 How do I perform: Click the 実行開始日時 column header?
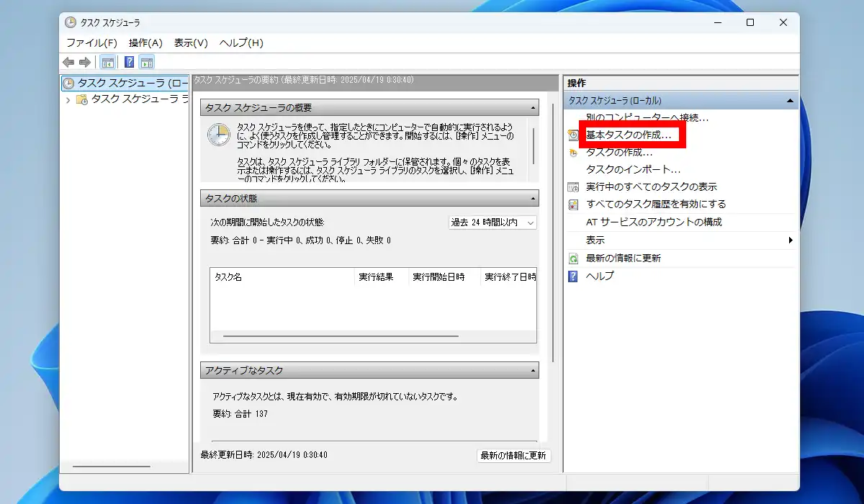point(444,277)
